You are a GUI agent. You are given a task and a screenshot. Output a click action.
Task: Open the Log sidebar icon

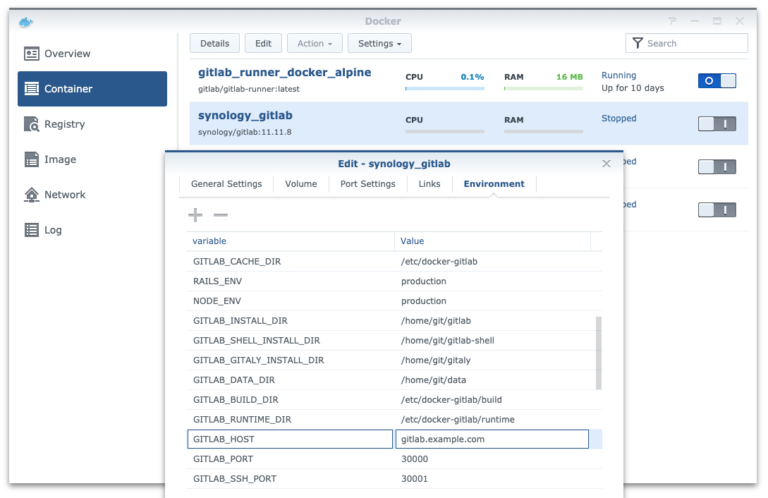[32, 230]
